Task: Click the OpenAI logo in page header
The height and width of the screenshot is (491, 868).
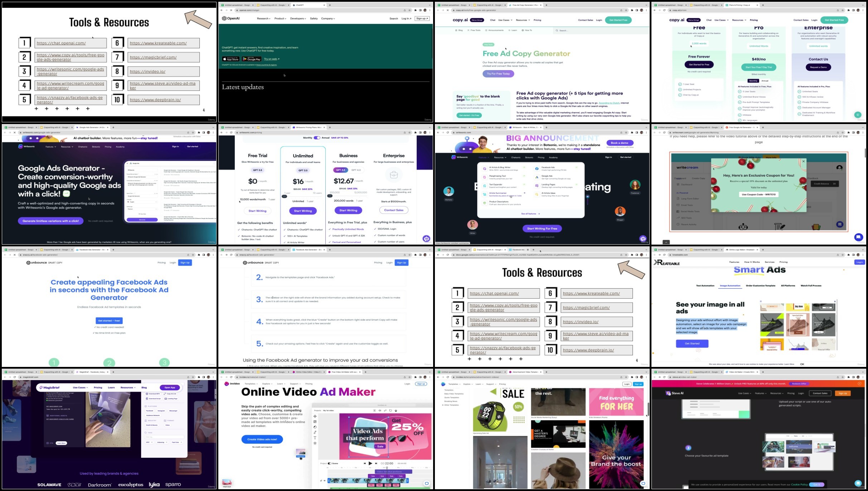Action: click(x=231, y=19)
